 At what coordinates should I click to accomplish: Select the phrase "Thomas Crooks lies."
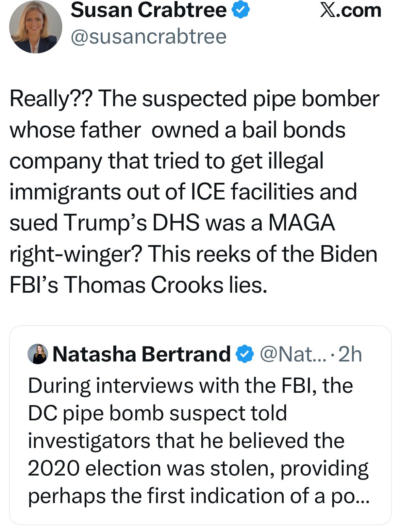point(166,285)
